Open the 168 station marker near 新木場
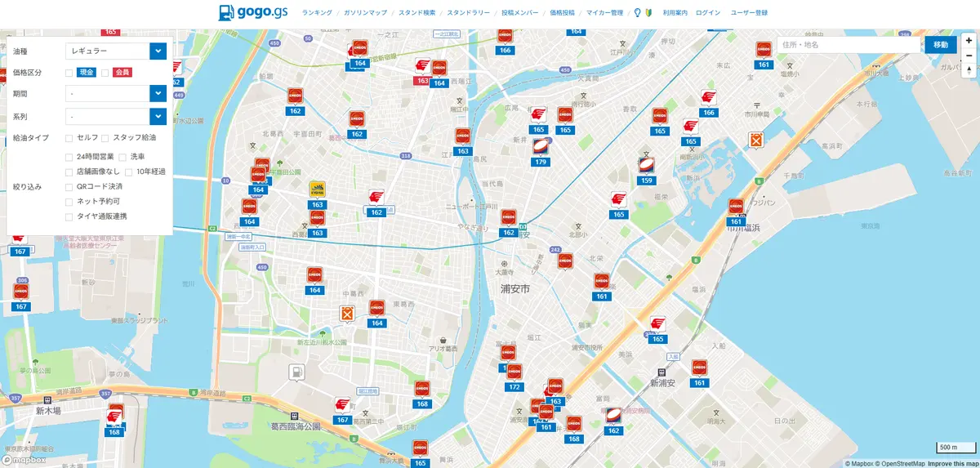The height and width of the screenshot is (468, 980). (115, 421)
